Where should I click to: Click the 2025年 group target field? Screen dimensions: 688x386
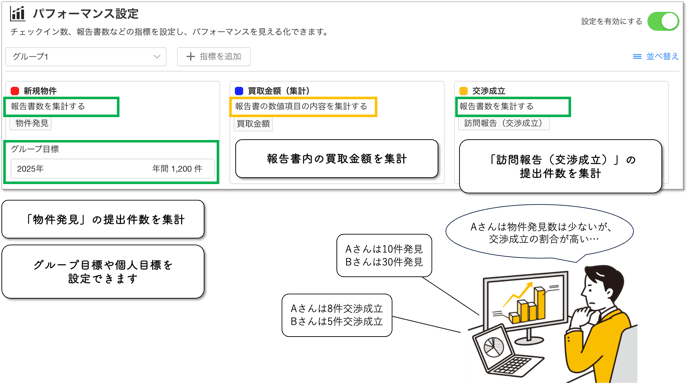[x=113, y=169]
